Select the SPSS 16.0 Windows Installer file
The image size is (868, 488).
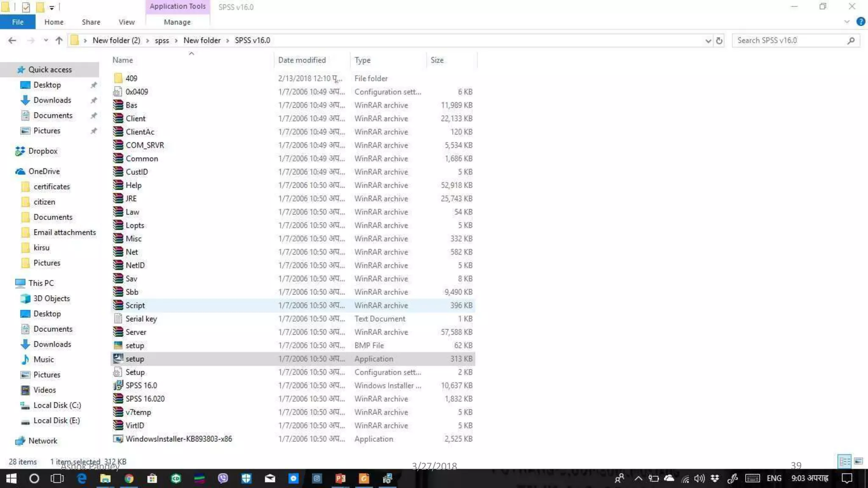point(141,385)
